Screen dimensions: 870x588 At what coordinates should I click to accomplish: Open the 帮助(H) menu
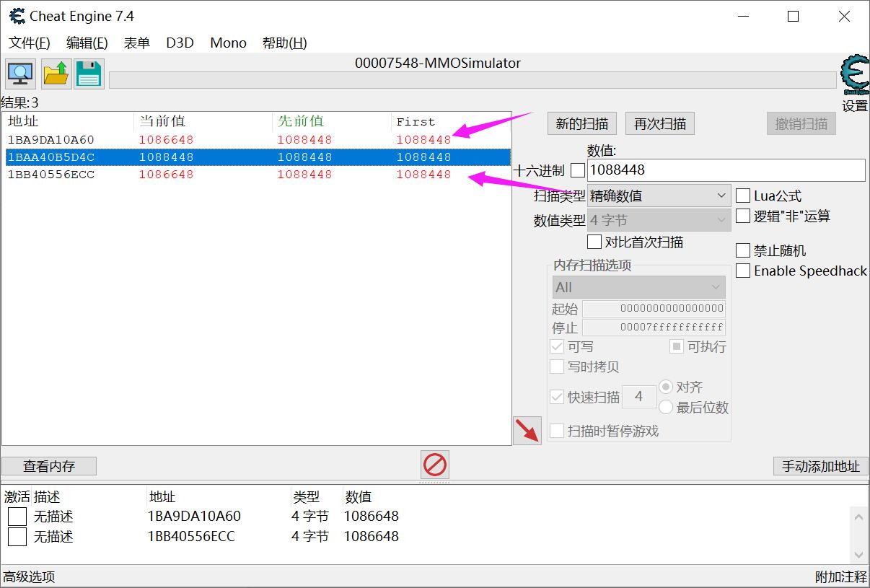[284, 43]
